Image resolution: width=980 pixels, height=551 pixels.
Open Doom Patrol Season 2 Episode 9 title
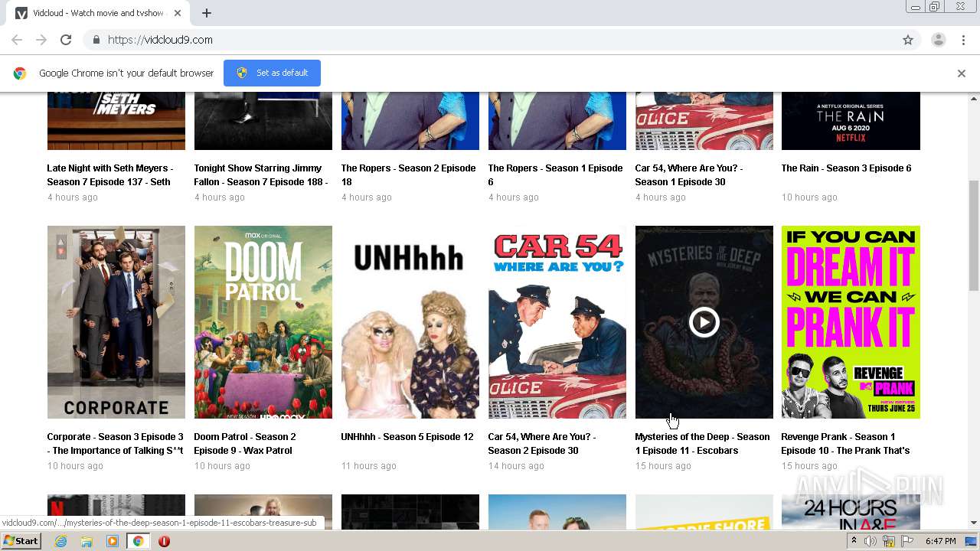[245, 444]
